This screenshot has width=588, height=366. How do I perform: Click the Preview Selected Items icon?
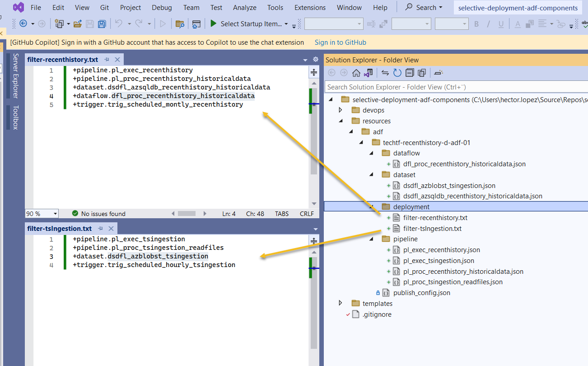pos(439,73)
